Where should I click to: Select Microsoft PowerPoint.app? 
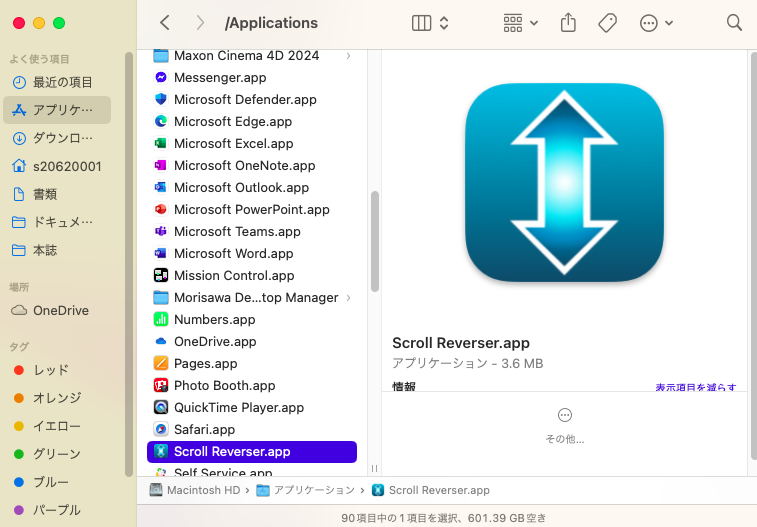[x=252, y=209]
